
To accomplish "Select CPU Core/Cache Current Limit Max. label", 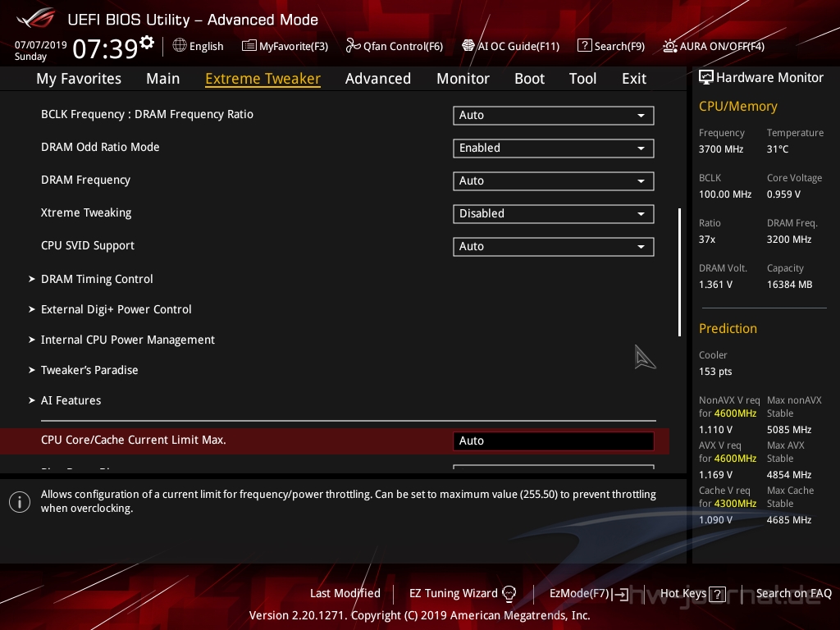I will pos(134,440).
